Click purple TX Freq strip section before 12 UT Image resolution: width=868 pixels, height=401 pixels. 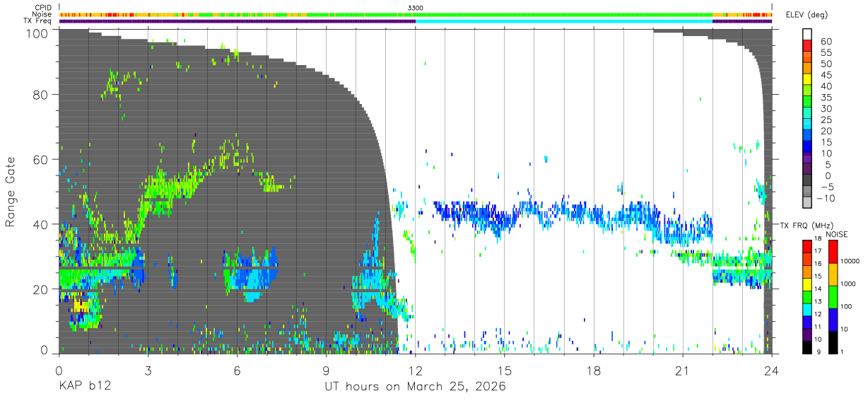pos(237,21)
